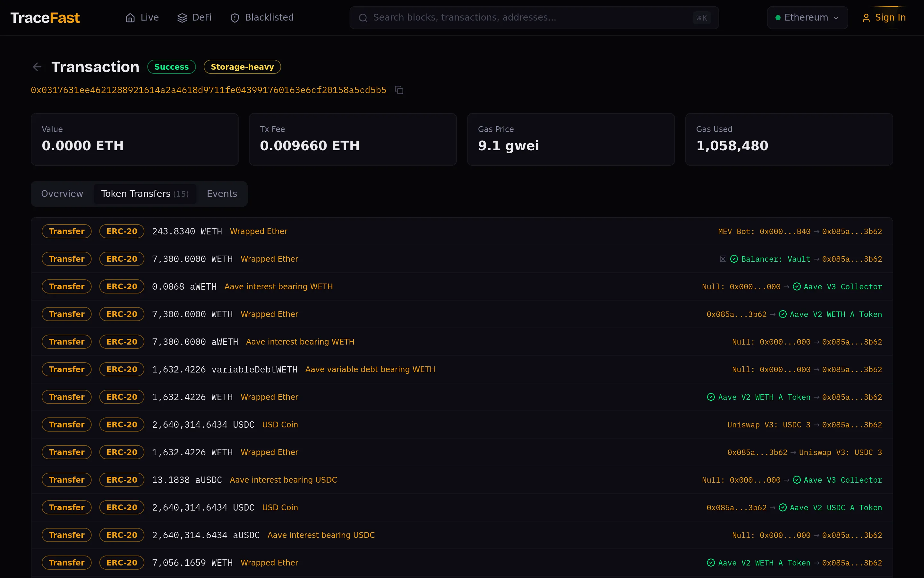Click the ⌘K shortcut badge
The width and height of the screenshot is (924, 578).
(701, 18)
